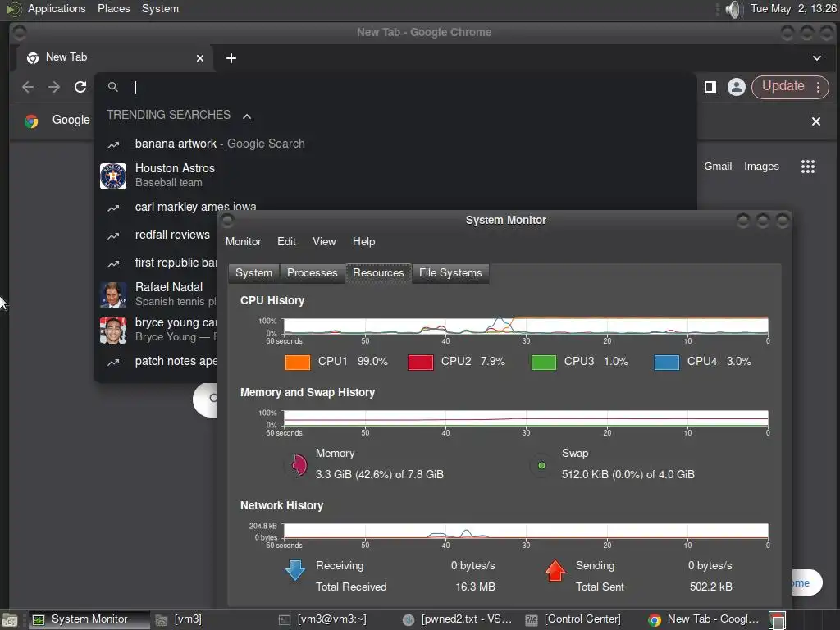
Task: Click the Rafael Nadal photo thumbnail
Action: (113, 295)
